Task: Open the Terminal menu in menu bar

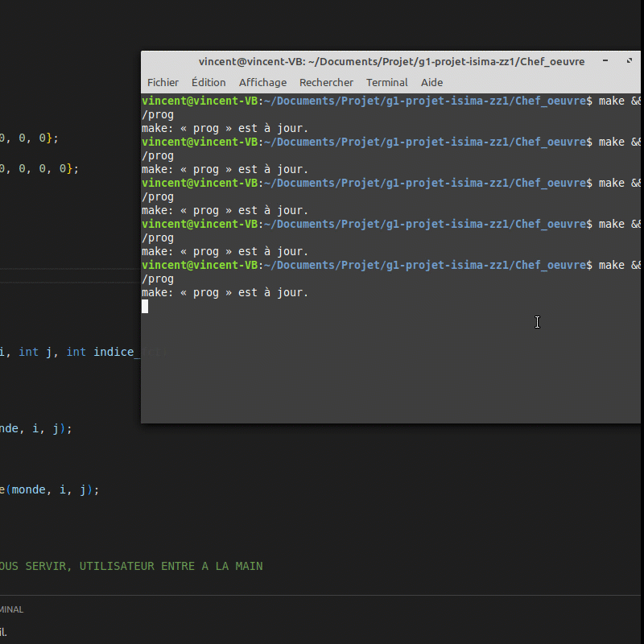Action: pos(386,82)
